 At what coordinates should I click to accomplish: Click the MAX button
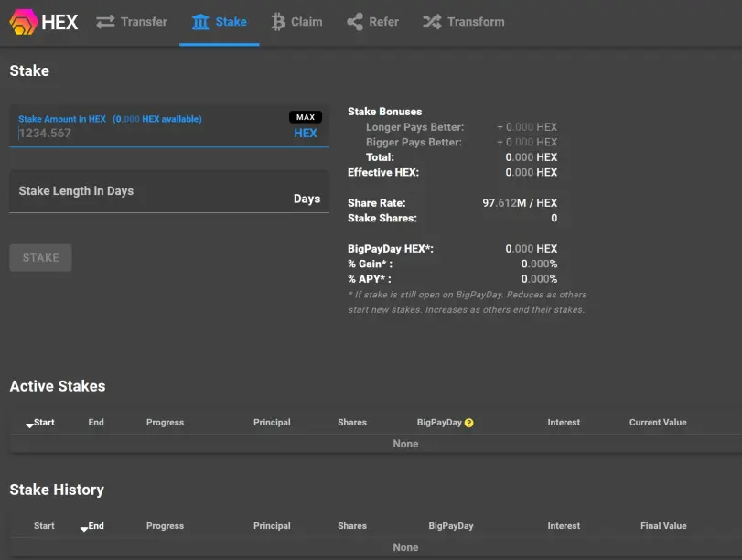click(x=306, y=117)
